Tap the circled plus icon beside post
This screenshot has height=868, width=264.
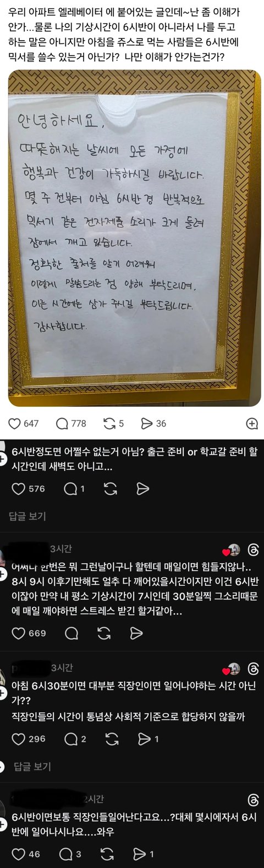coord(252,423)
